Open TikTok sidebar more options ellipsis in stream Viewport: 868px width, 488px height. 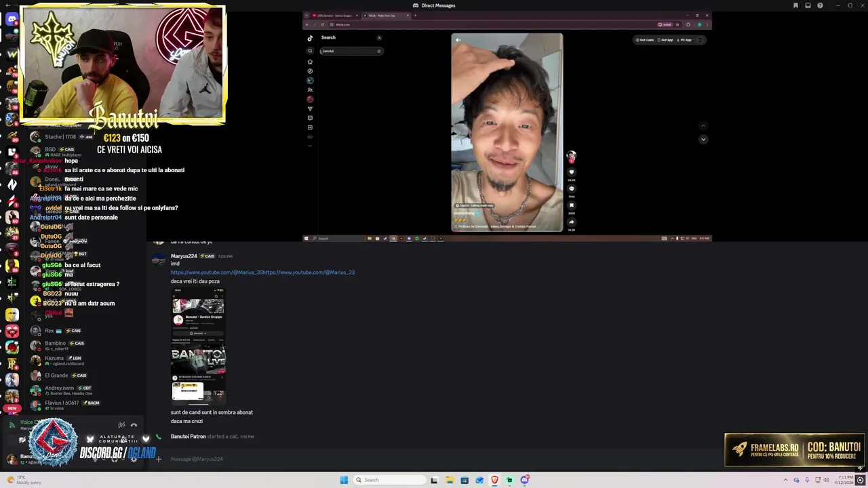point(310,146)
